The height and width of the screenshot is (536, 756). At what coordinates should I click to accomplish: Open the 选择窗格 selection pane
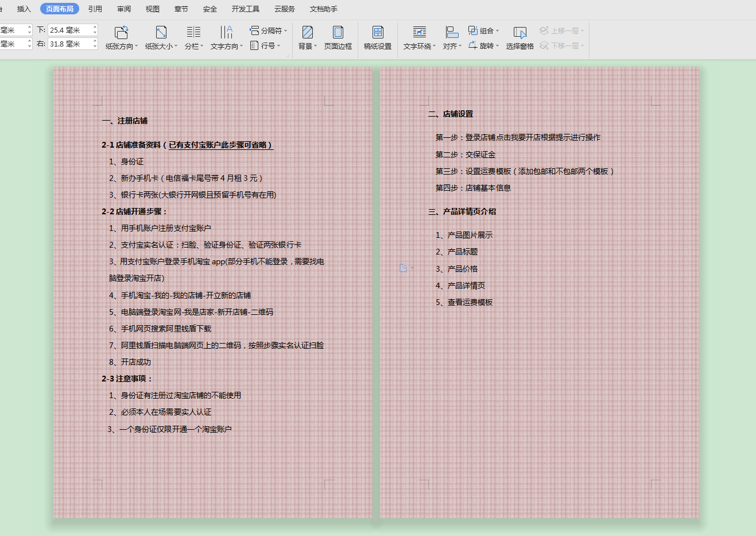(x=520, y=38)
